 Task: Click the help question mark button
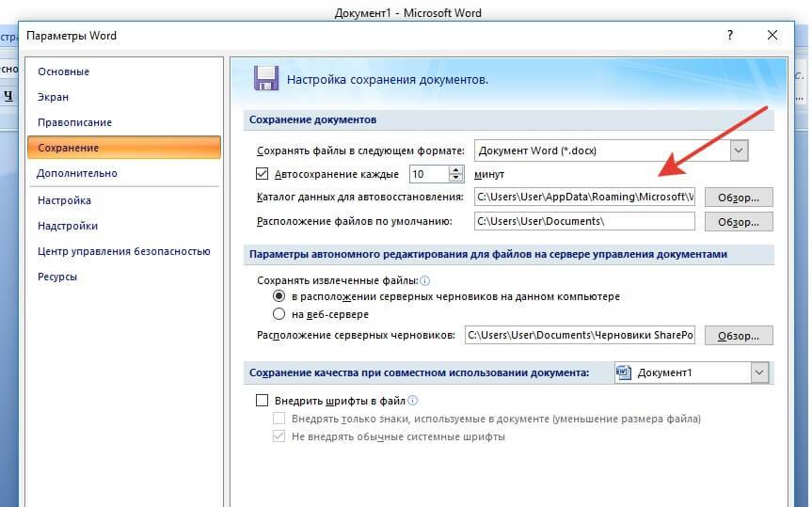(x=729, y=35)
